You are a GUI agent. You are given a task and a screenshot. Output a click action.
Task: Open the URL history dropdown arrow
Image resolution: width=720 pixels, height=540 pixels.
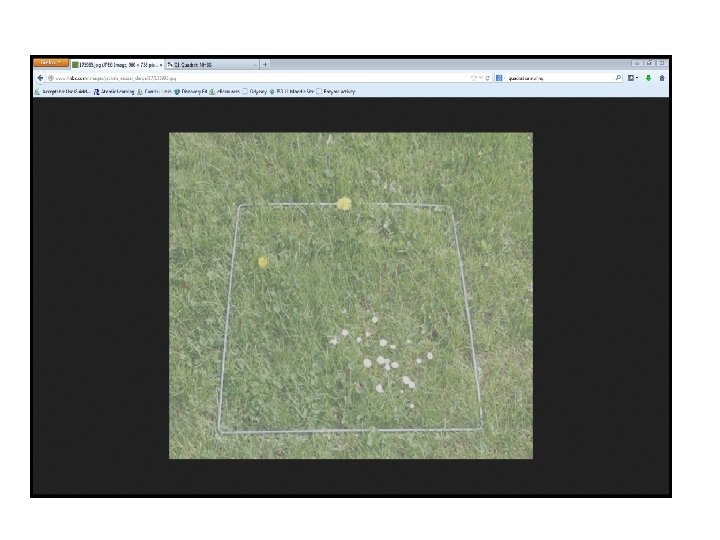tap(480, 78)
